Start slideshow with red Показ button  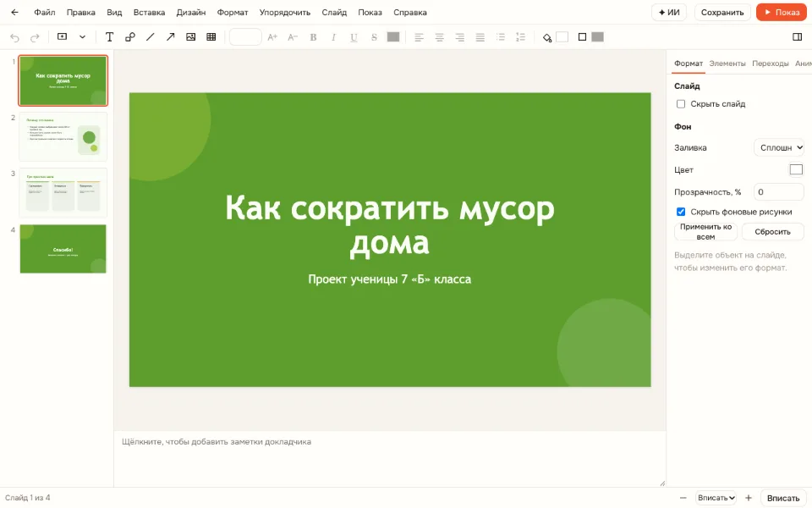click(782, 13)
